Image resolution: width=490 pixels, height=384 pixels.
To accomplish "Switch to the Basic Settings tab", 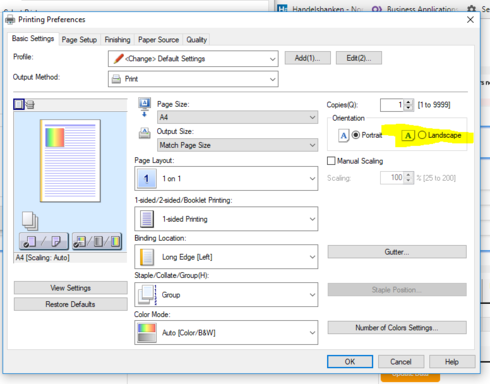I will coord(33,39).
